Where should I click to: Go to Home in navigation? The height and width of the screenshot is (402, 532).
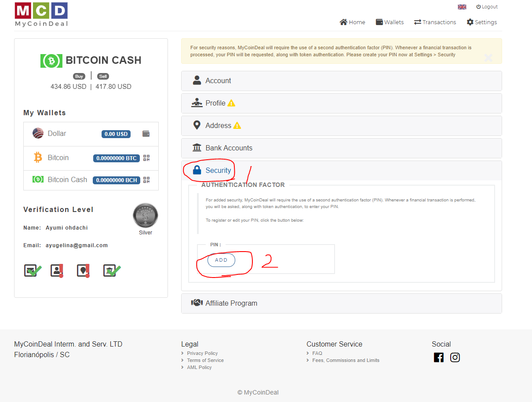(x=352, y=22)
